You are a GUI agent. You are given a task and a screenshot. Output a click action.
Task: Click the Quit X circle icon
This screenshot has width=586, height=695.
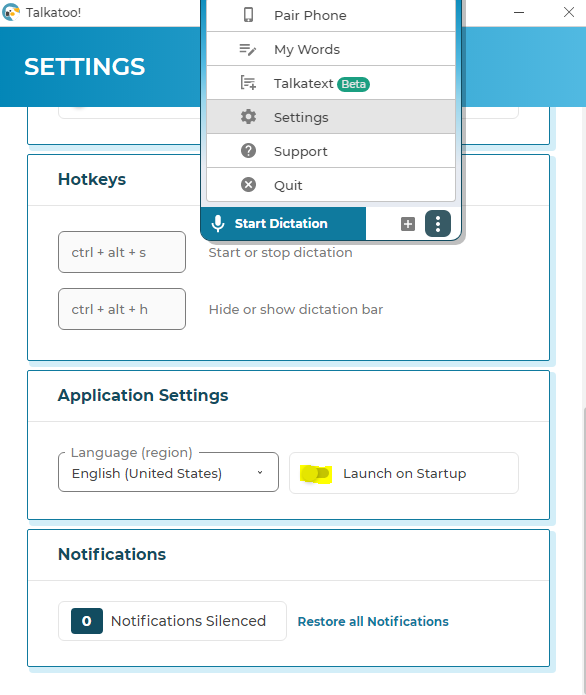(x=248, y=184)
